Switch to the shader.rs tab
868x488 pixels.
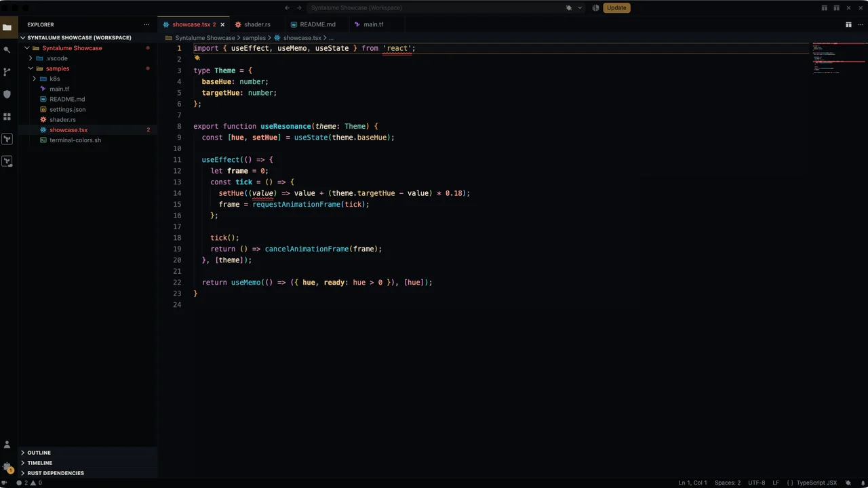click(257, 24)
